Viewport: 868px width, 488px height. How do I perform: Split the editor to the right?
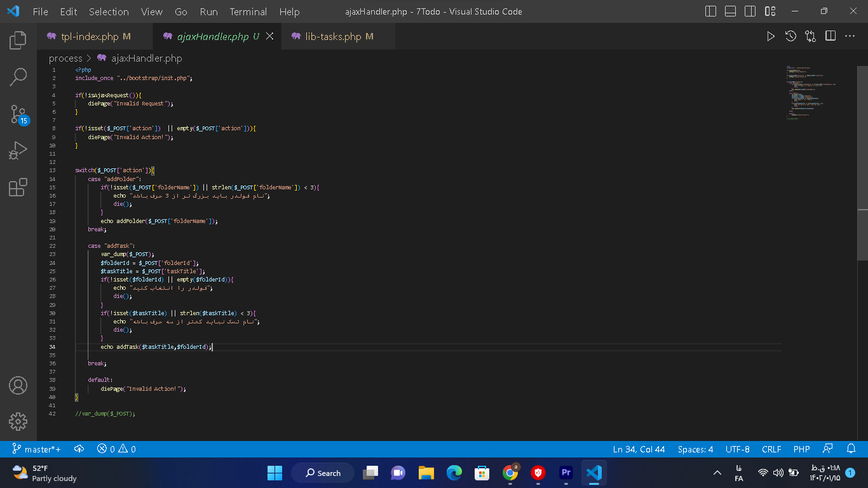click(831, 36)
